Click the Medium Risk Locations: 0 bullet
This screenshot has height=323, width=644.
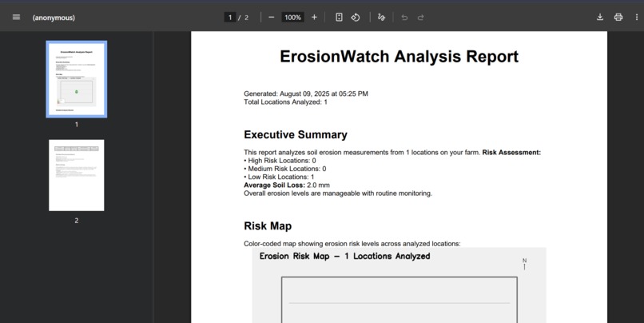click(285, 169)
